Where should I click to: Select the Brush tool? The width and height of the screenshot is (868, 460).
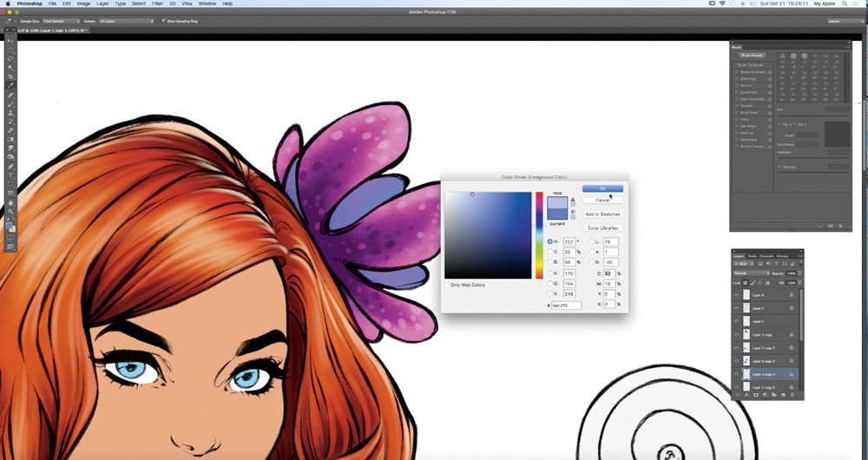pyautogui.click(x=10, y=103)
